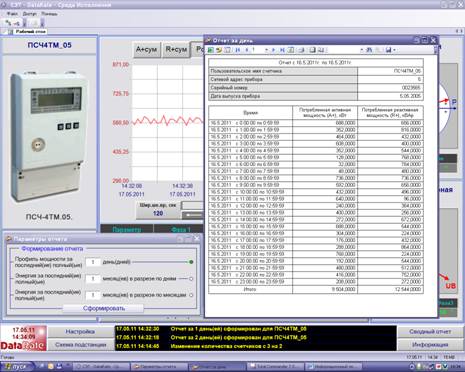This screenshot has height=372, width=465.
Task: Click the Параметр column header
Action: [x=127, y=229]
